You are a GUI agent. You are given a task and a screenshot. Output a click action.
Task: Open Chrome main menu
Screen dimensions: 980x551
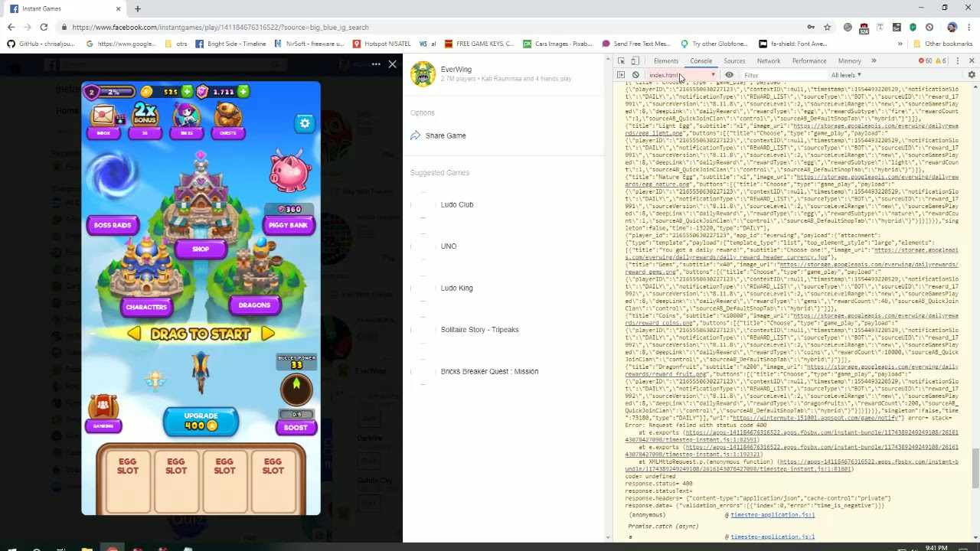[x=969, y=28]
